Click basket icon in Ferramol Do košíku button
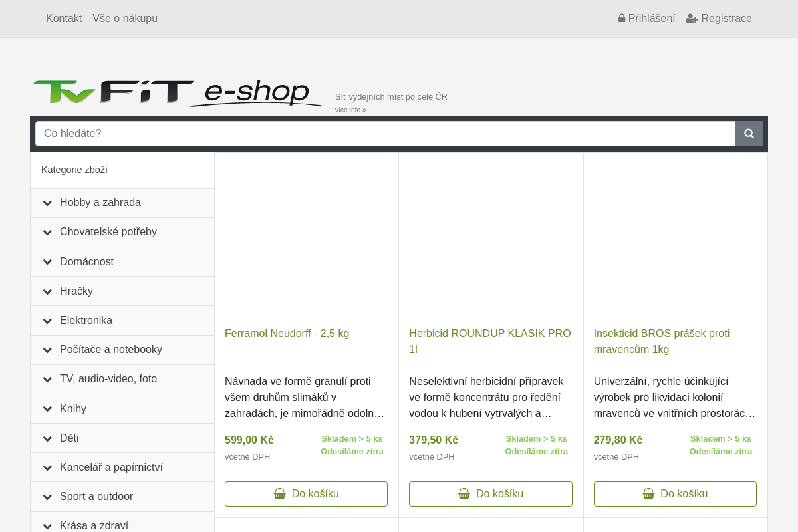Viewport: 798px width, 532px height. pos(280,493)
